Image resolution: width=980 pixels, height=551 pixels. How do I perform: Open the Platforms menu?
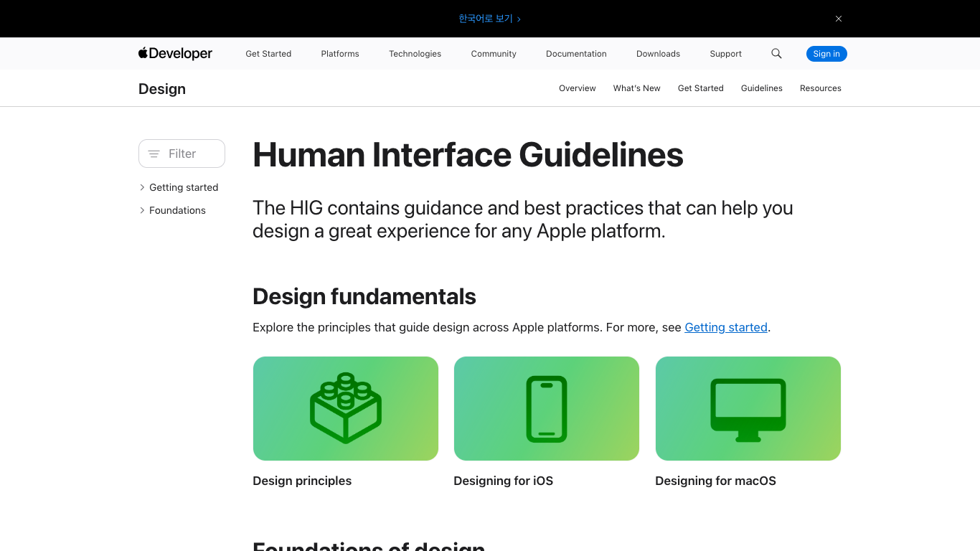[x=340, y=54]
